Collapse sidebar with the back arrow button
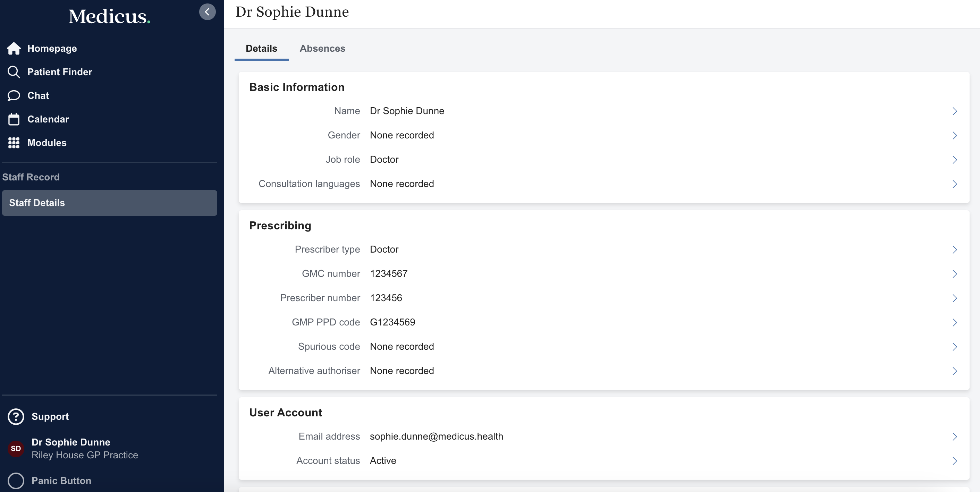 tap(207, 12)
